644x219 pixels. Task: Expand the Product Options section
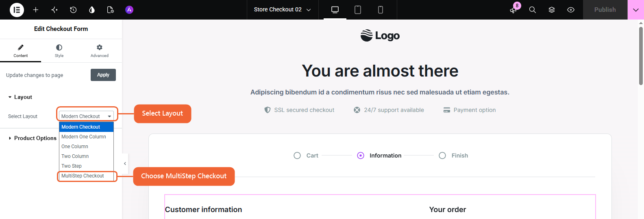coord(33,138)
